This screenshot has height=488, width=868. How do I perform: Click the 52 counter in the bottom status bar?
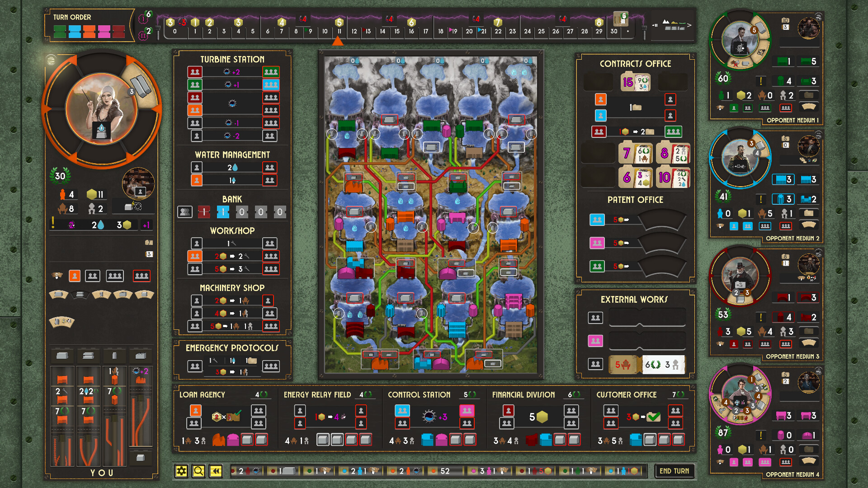click(444, 471)
